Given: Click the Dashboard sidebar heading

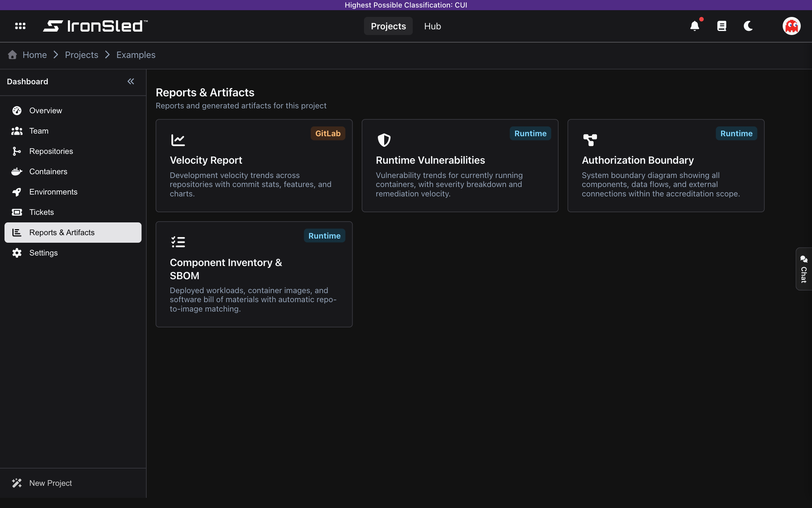Looking at the screenshot, I should click(x=27, y=82).
